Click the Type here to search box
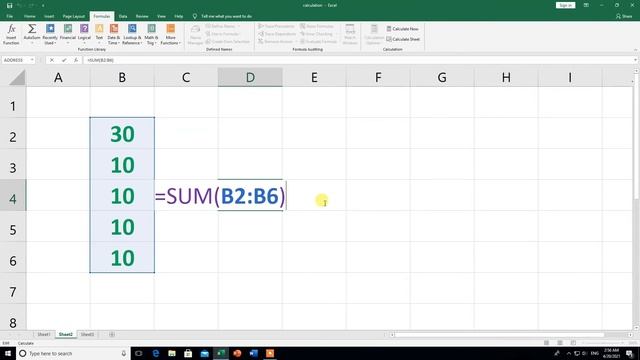The height and width of the screenshot is (360, 640). coord(73,353)
